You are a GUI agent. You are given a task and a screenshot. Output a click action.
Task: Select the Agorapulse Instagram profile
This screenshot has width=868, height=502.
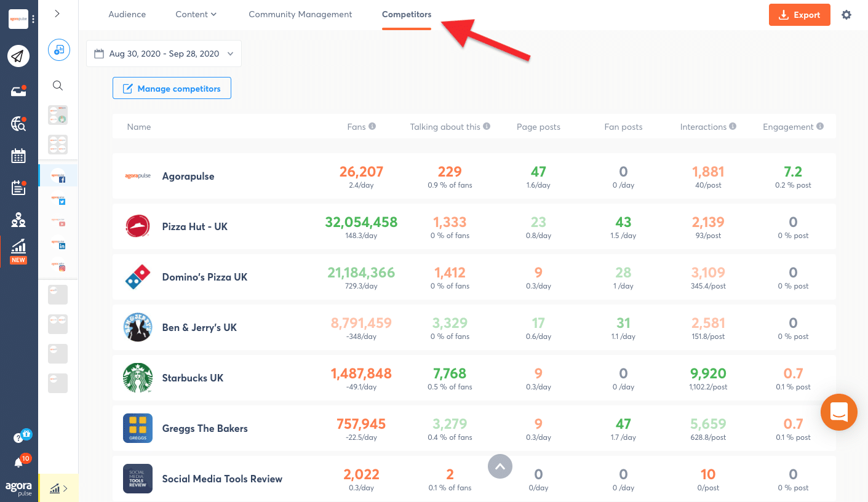click(58, 266)
